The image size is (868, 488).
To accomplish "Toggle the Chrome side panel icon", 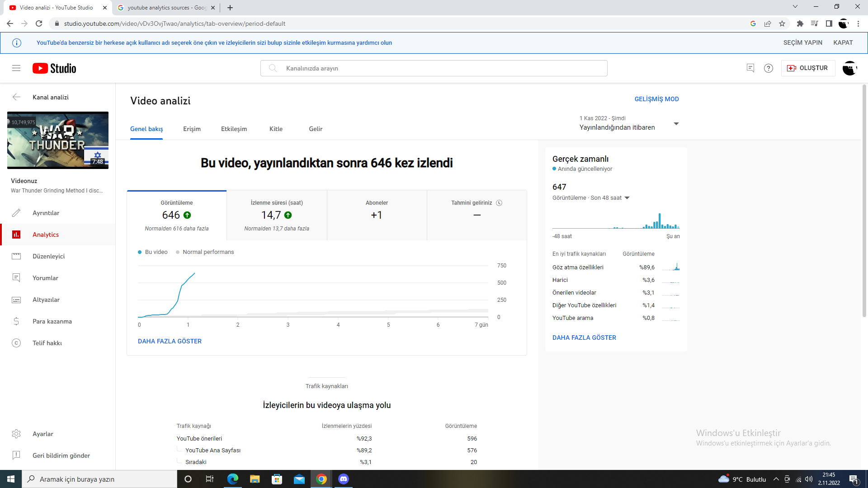I will point(829,23).
